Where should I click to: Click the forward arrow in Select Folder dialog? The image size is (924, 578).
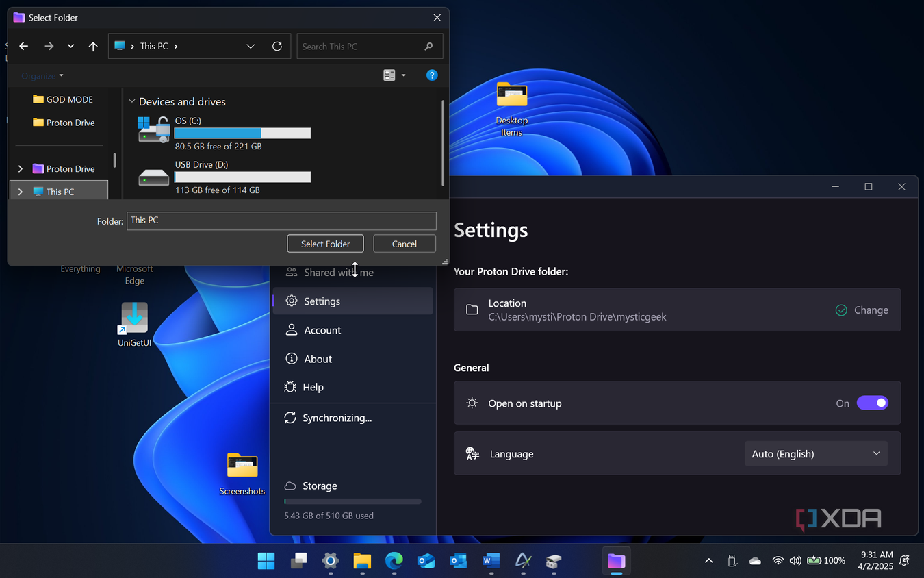[x=49, y=47]
